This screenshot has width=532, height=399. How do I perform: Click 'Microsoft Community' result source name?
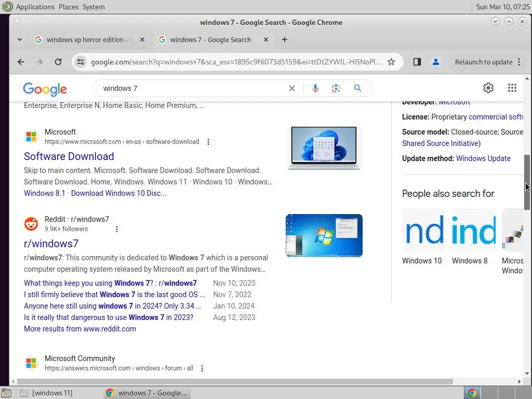pos(79,358)
